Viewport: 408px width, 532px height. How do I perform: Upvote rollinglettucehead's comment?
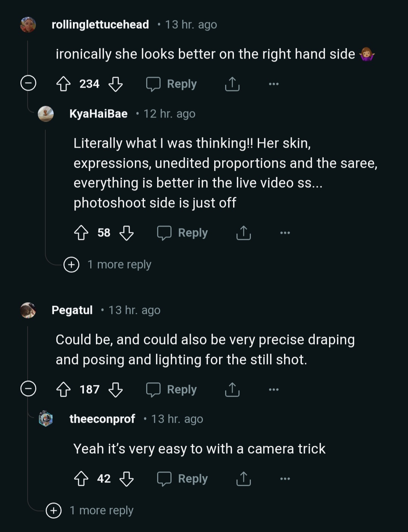63,84
